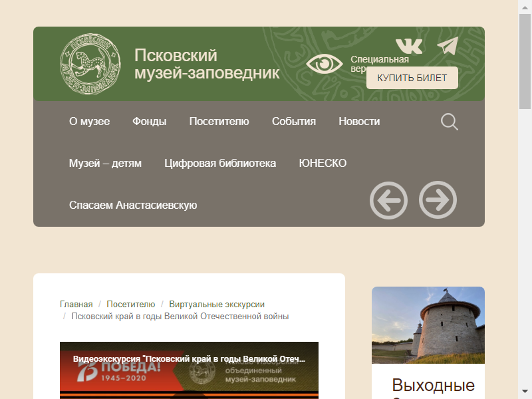This screenshot has height=399, width=532.
Task: Click the video title Видеоэкскурсия Псковский край
Action: point(189,359)
